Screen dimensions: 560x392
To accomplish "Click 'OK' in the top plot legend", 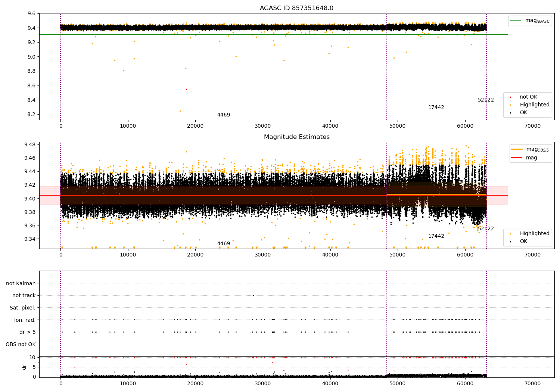I will point(523,113).
